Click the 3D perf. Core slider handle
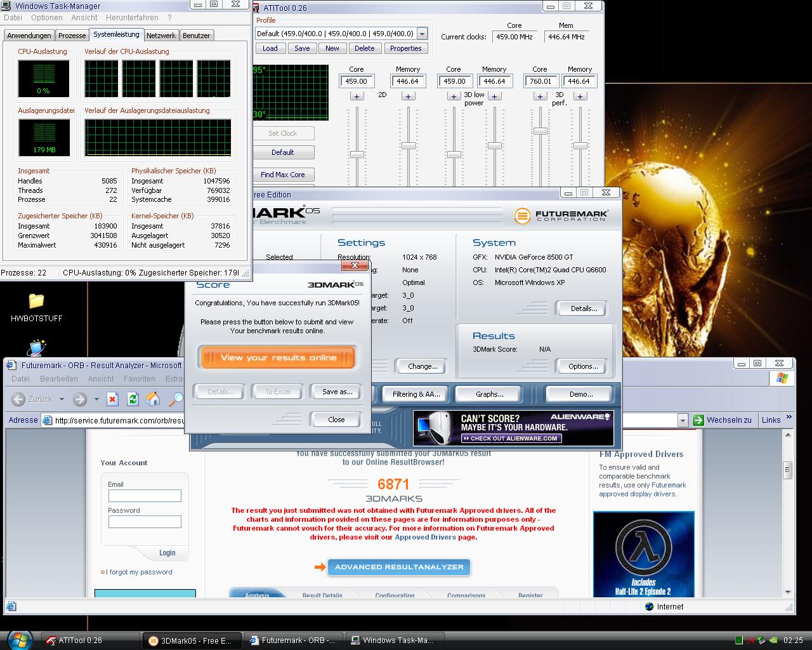The image size is (812, 650). (540, 131)
